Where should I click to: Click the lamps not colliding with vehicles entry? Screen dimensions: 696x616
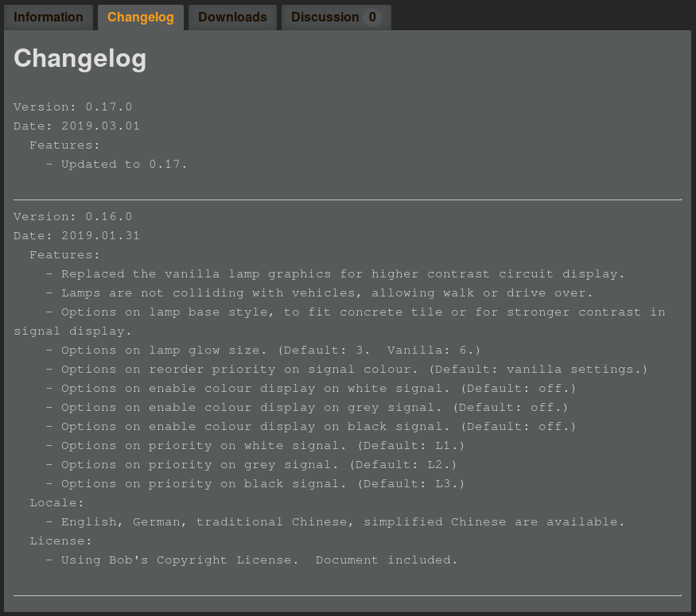coord(326,293)
